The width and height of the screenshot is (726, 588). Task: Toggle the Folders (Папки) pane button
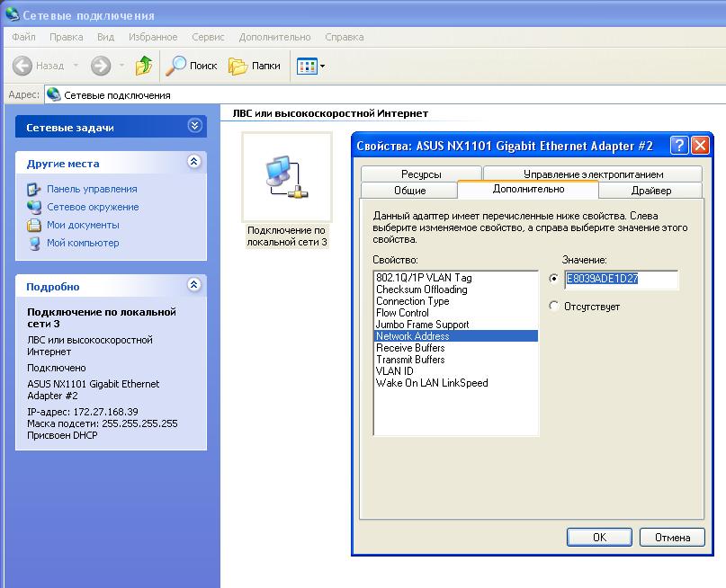[x=255, y=66]
